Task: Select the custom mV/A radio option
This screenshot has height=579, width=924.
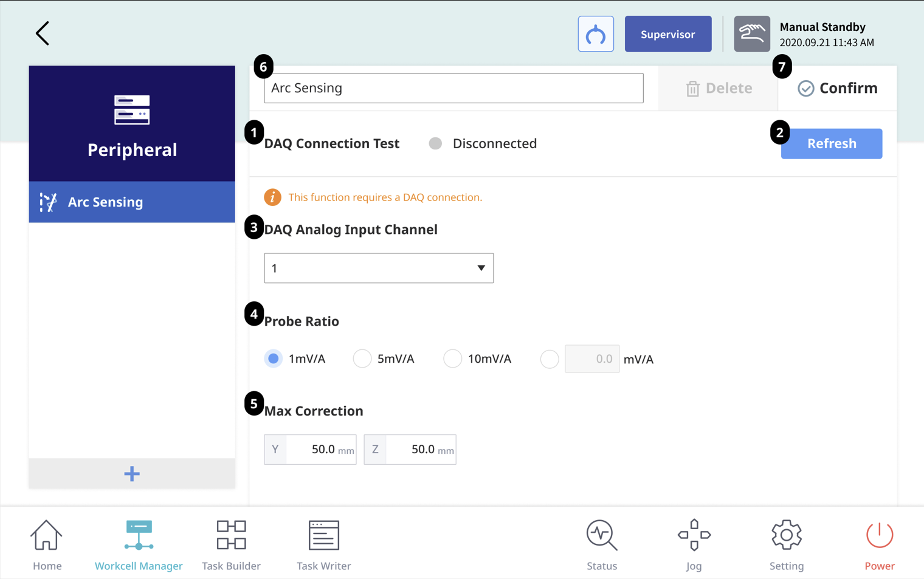Action: (x=550, y=359)
